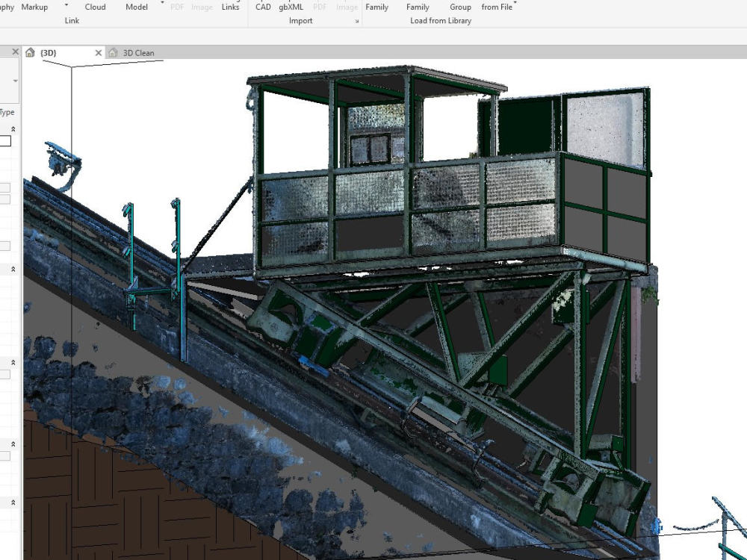This screenshot has height=560, width=747.
Task: Click the Edit Type button
Action: click(7, 113)
